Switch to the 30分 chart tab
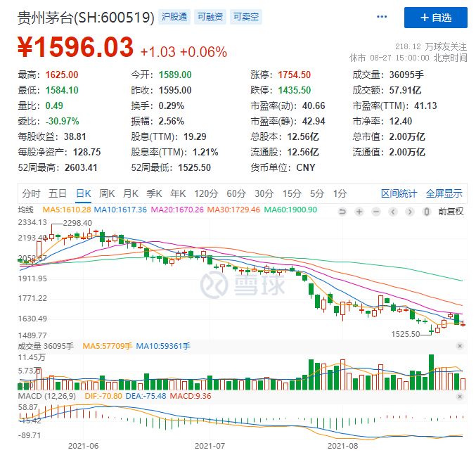 click(264, 193)
